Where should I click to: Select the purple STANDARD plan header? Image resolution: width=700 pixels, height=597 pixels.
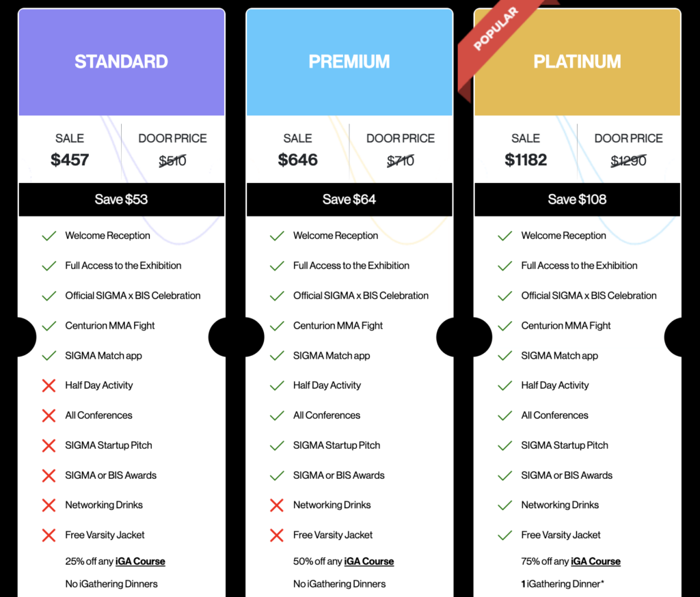point(122,62)
